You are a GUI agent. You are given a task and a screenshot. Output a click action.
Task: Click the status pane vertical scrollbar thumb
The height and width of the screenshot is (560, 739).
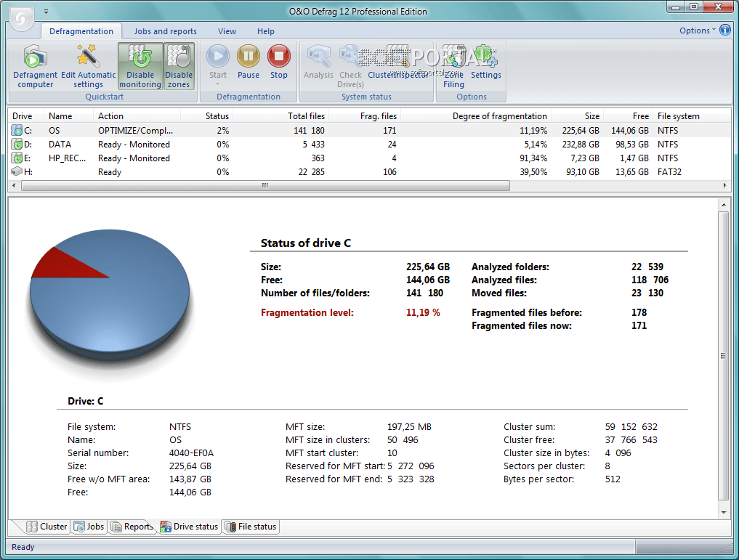[x=724, y=356]
